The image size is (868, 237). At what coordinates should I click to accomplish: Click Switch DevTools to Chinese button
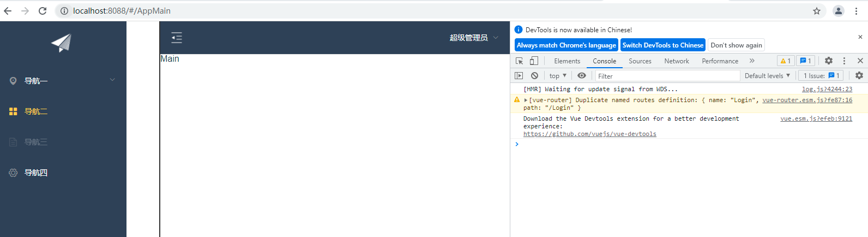(663, 45)
